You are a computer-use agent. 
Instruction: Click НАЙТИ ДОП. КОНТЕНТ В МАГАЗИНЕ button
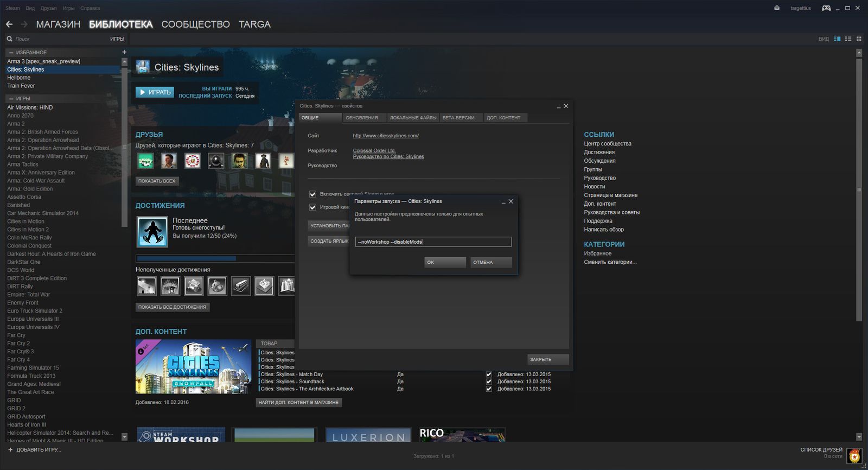tap(299, 403)
